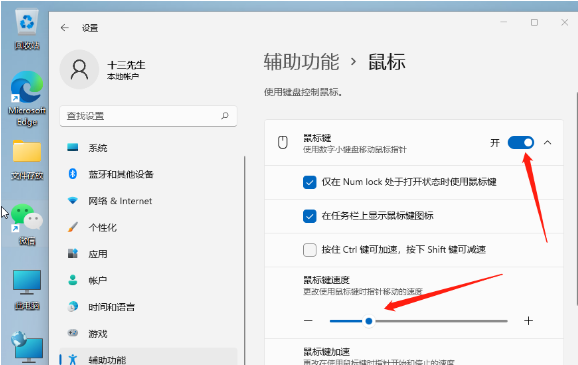578x365 pixels.
Task: Select 辅助功能 settings category
Action: [x=148, y=357]
